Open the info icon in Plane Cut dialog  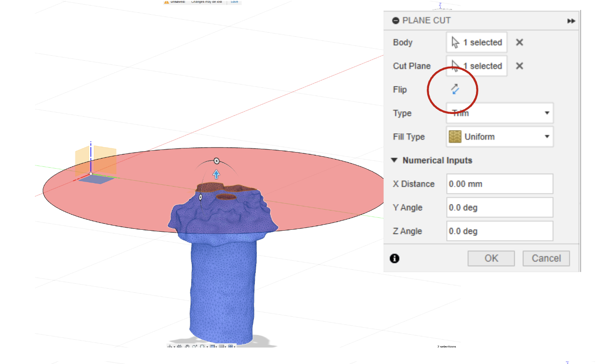click(395, 258)
